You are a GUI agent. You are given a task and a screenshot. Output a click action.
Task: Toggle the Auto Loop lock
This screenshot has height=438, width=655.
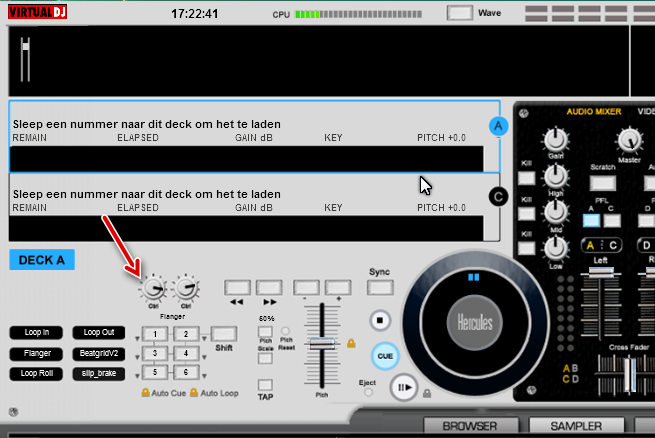coord(194,392)
